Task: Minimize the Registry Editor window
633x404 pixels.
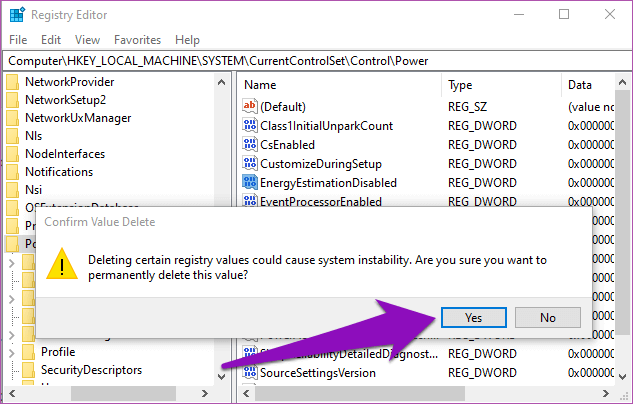Action: pyautogui.click(x=519, y=15)
